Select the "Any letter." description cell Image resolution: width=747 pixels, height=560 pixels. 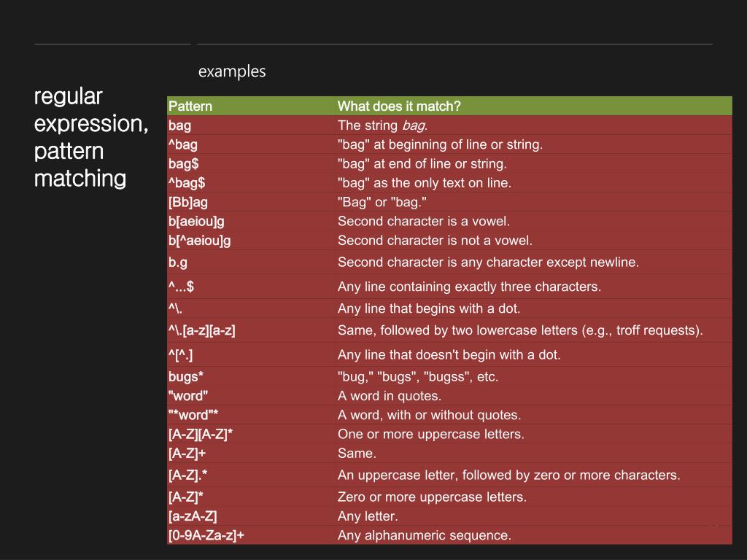[368, 516]
